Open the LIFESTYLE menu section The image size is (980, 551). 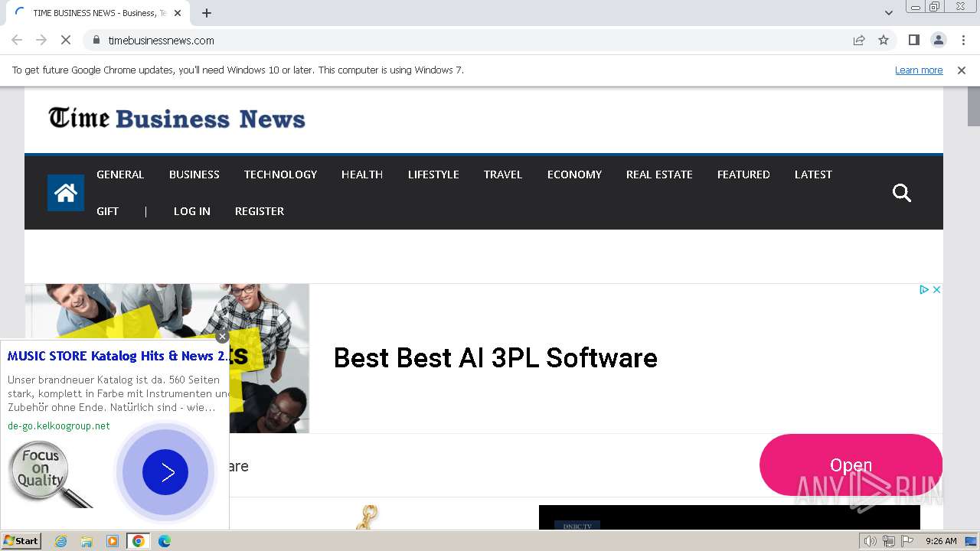tap(433, 174)
